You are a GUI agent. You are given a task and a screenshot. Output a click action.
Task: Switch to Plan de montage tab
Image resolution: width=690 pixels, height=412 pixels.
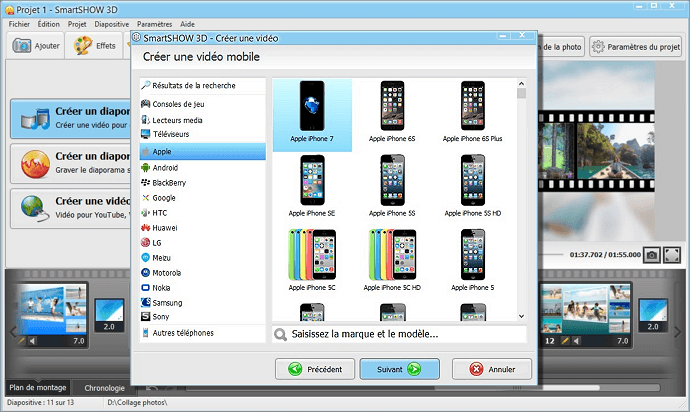[x=38, y=387]
